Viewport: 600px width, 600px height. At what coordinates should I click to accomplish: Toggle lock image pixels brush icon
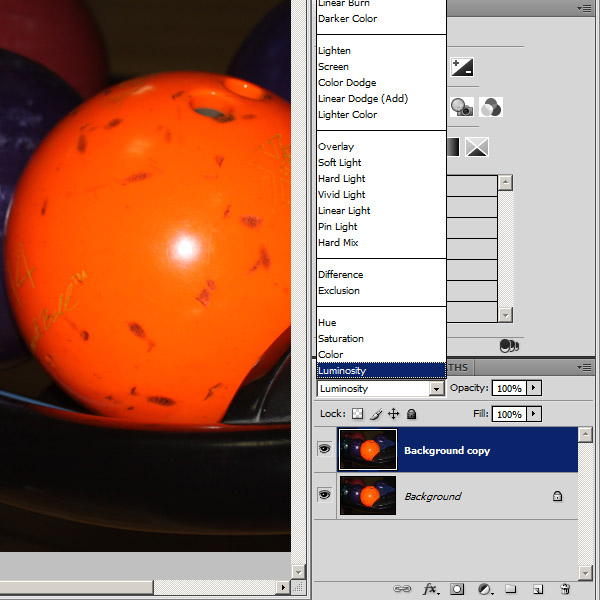pos(376,414)
